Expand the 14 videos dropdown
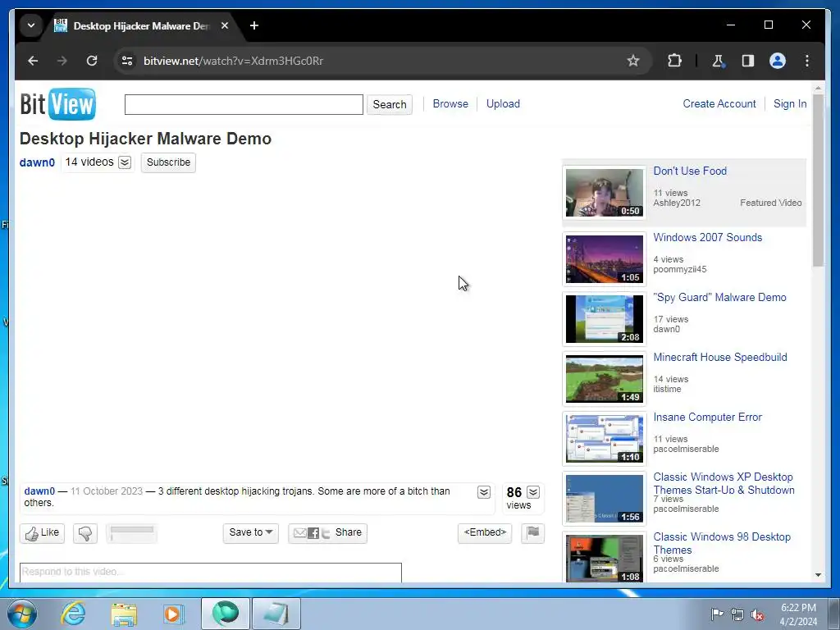This screenshot has height=630, width=840. (x=125, y=162)
